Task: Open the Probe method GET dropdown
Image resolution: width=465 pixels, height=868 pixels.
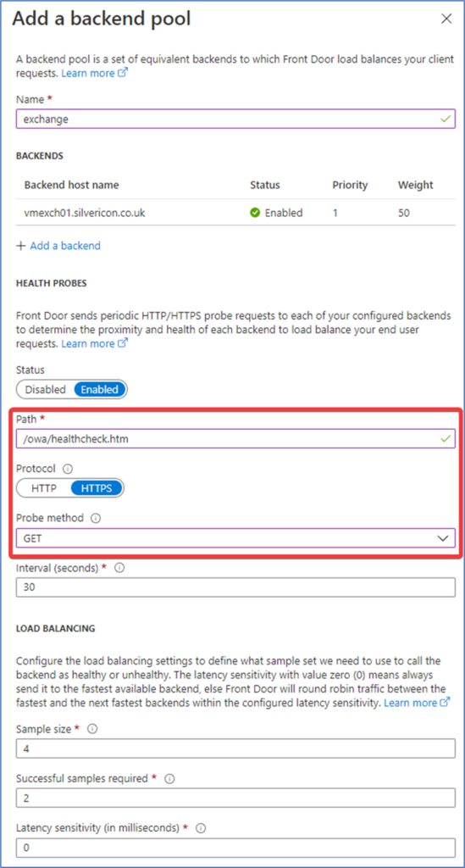Action: pyautogui.click(x=236, y=537)
